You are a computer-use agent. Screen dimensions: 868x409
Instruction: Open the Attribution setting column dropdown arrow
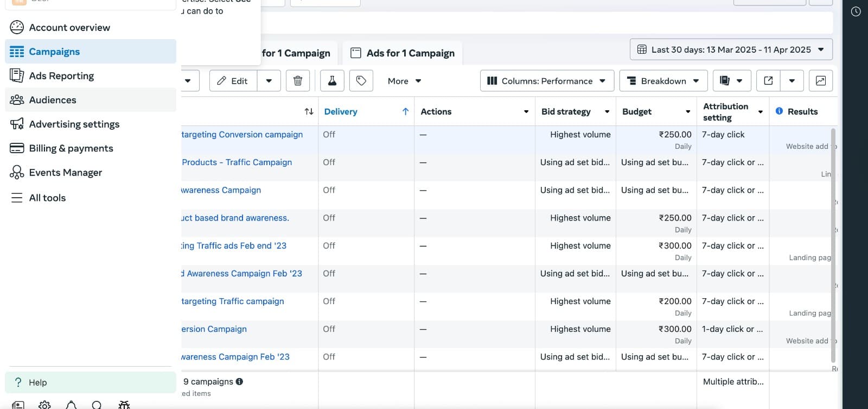point(761,112)
